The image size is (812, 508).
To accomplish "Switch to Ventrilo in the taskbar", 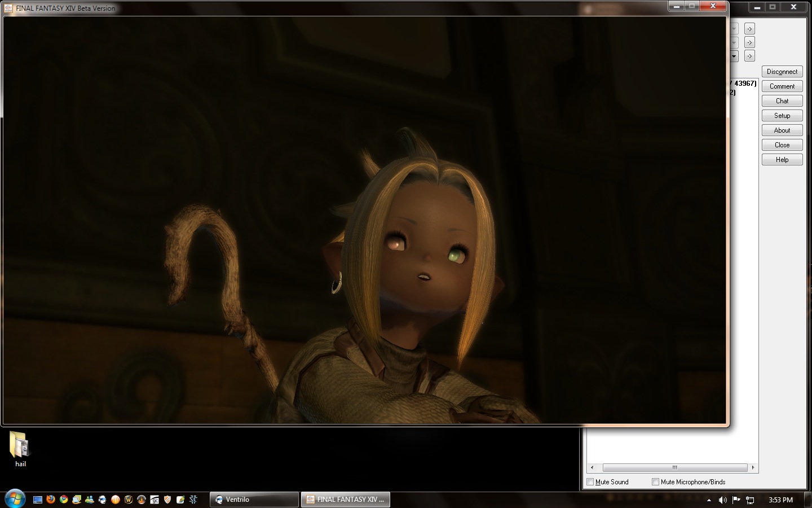I will pos(254,500).
